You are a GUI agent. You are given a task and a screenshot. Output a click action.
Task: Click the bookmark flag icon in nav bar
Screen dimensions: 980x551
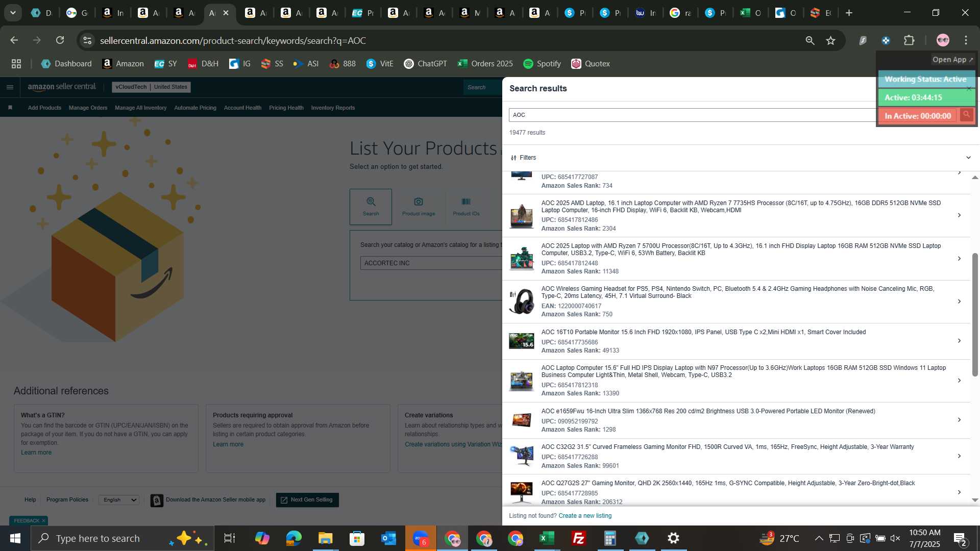tap(10, 108)
